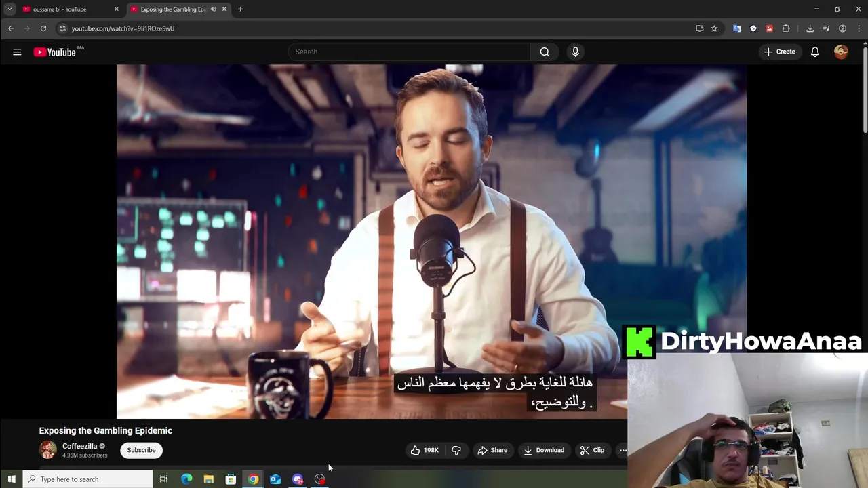This screenshot has height=488, width=868.
Task: Open tab search dropdown arrow
Action: pyautogui.click(x=9, y=9)
